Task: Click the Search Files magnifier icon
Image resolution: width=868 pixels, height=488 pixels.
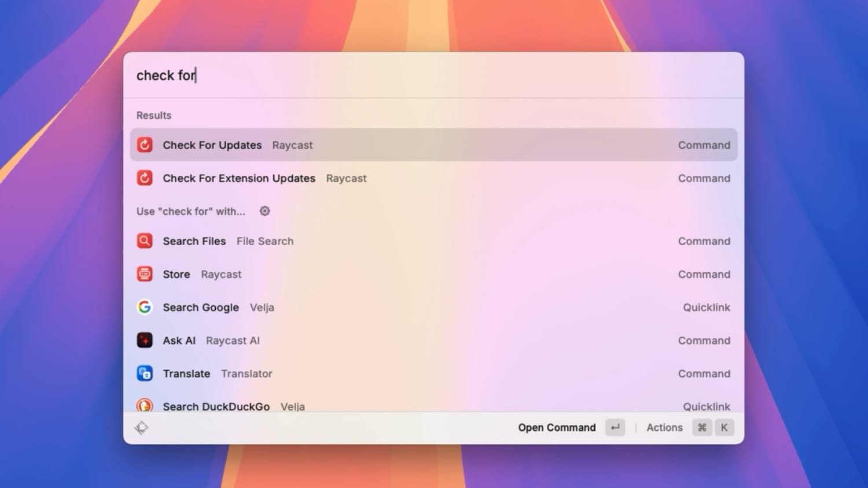Action: 145,241
